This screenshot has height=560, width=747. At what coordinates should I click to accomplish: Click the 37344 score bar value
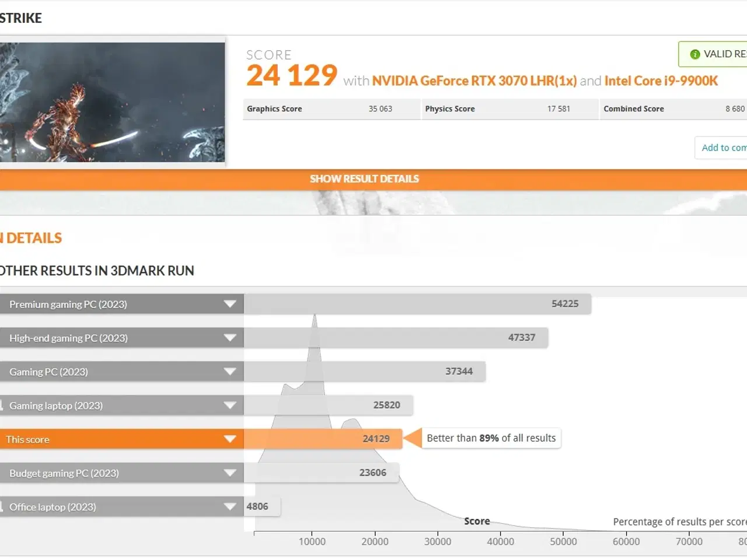tap(459, 371)
